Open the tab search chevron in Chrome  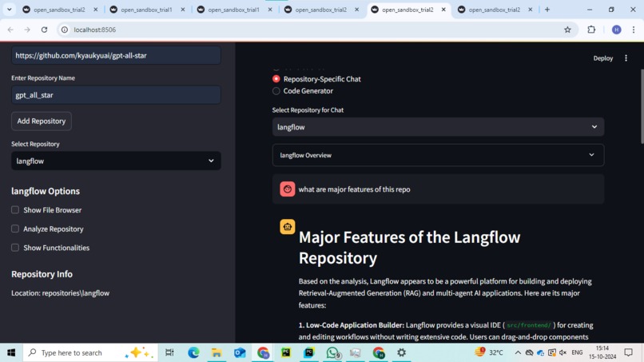point(9,10)
